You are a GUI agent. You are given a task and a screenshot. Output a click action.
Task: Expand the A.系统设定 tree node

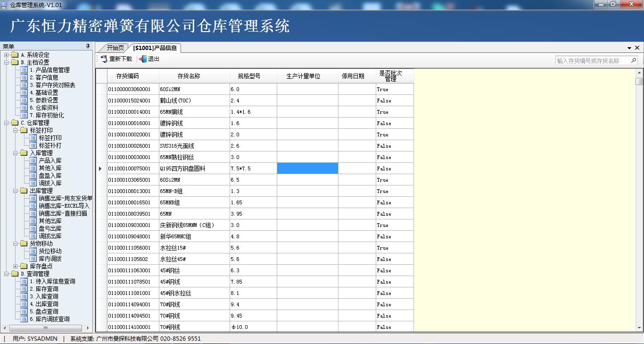click(7, 55)
